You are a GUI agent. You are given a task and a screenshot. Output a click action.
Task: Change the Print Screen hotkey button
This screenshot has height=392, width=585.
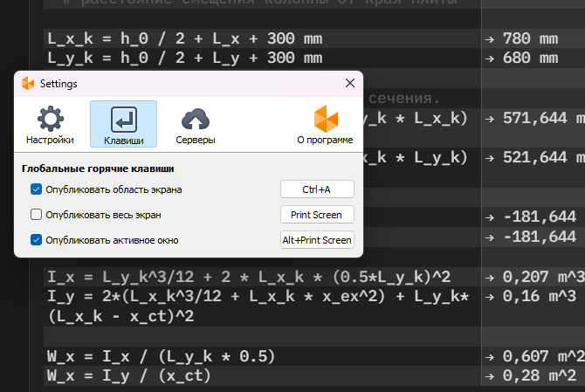(x=317, y=215)
